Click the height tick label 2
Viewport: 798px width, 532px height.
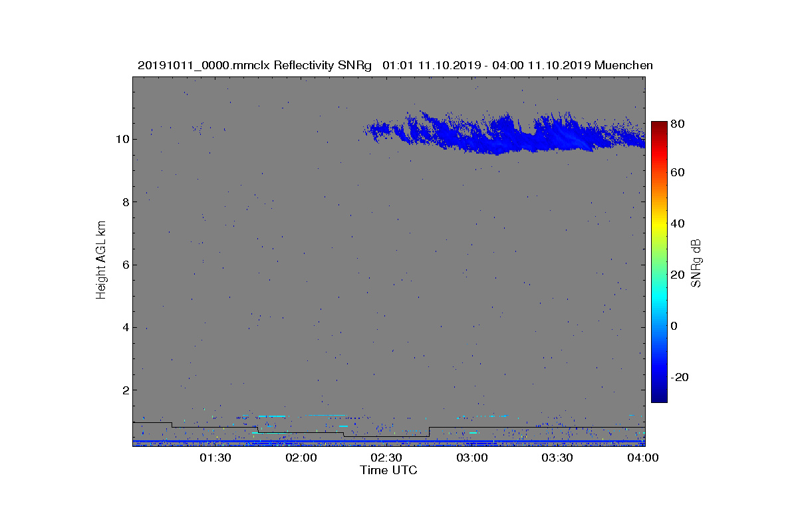125,390
